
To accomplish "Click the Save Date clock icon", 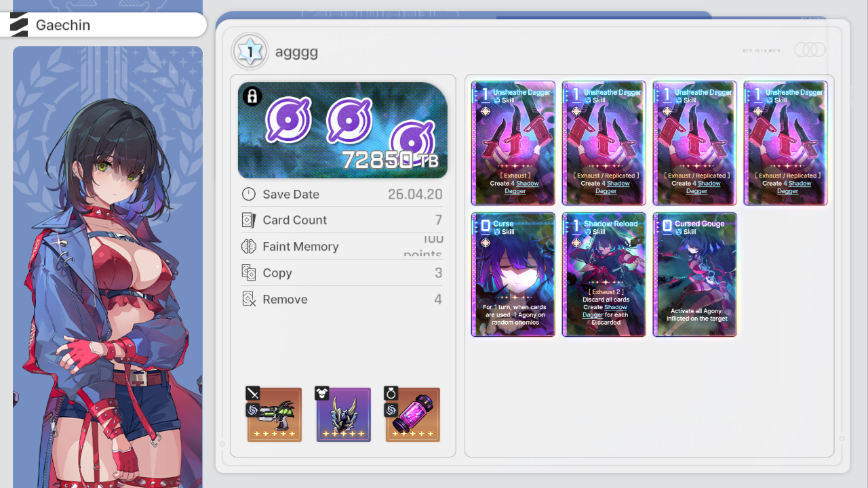I will pos(249,195).
